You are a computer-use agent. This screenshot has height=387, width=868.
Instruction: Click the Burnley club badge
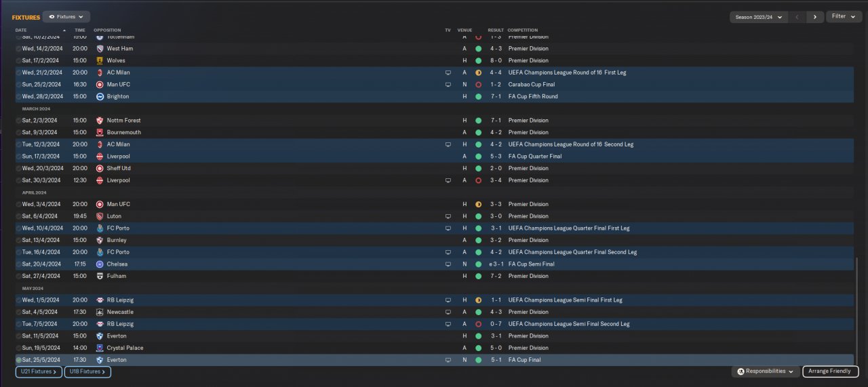coord(100,241)
